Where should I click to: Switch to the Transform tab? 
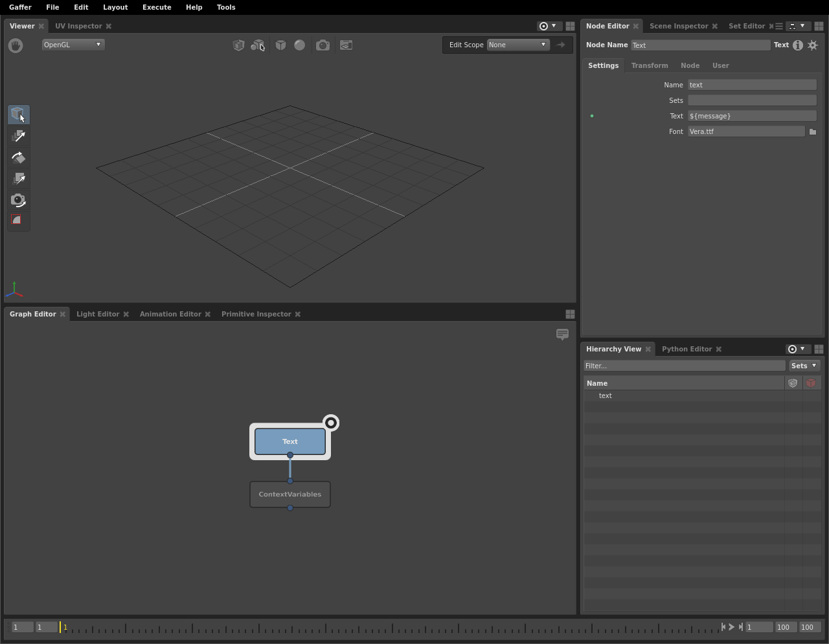pyautogui.click(x=650, y=65)
